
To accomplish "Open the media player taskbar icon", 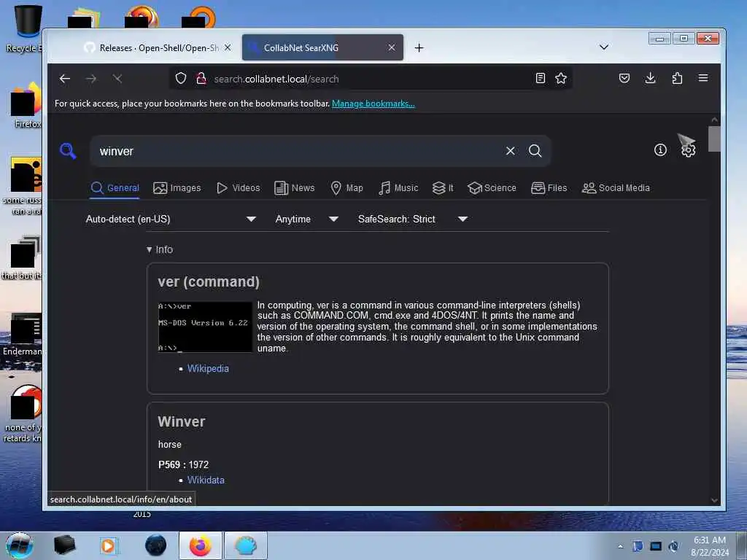I will tap(108, 545).
